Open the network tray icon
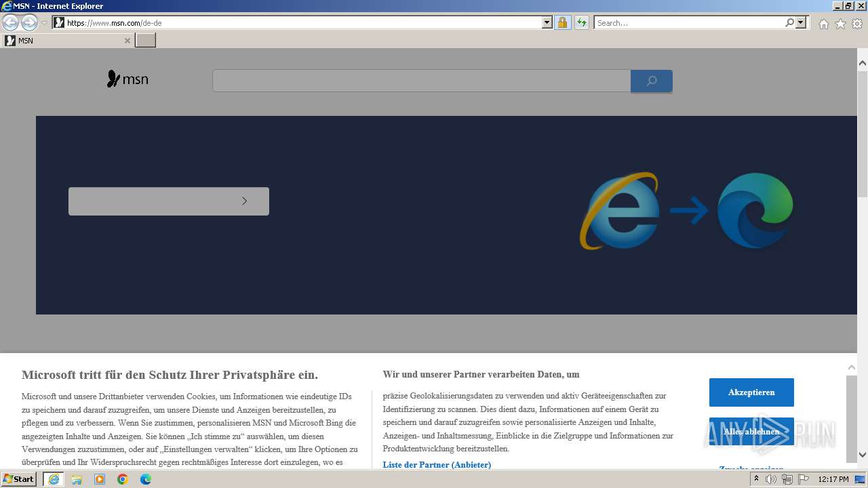Viewport: 868px width, 488px height. click(x=787, y=479)
